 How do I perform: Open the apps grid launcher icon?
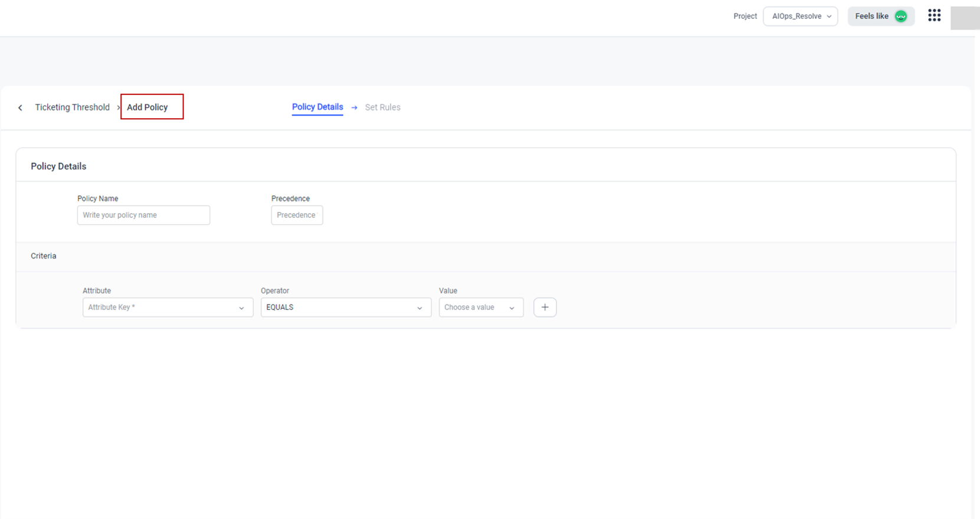pos(934,16)
